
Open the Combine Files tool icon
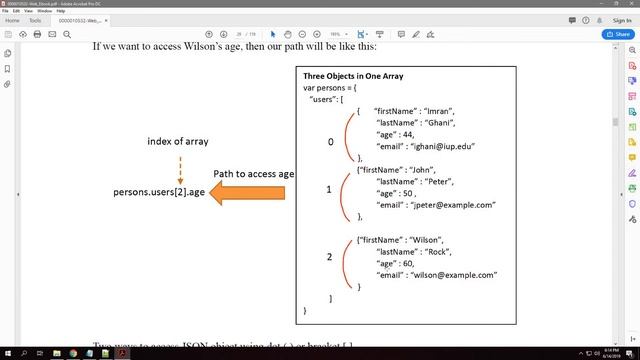[x=632, y=81]
